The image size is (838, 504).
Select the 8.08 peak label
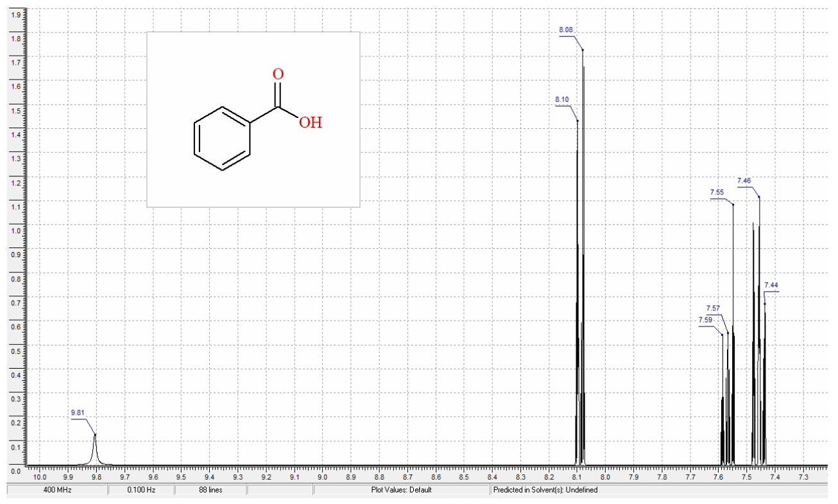pos(566,29)
